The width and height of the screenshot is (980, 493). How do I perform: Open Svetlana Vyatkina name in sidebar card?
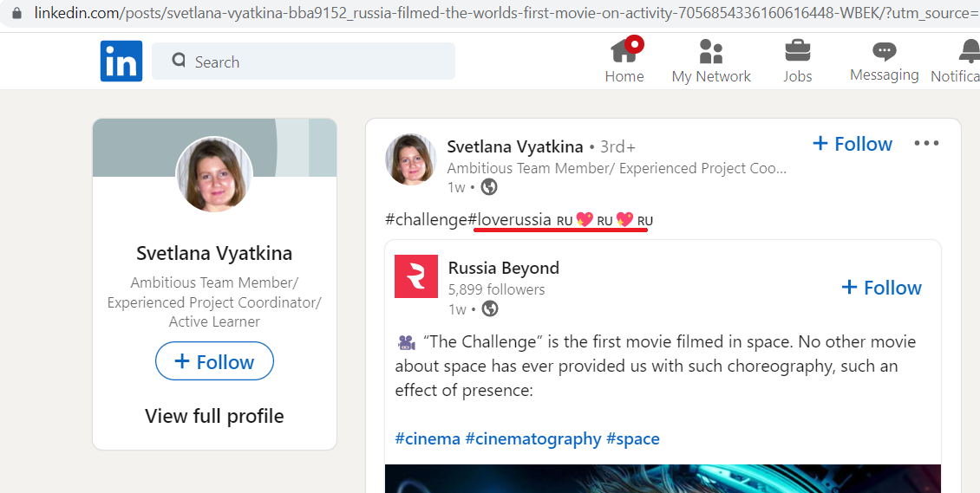[x=214, y=253]
